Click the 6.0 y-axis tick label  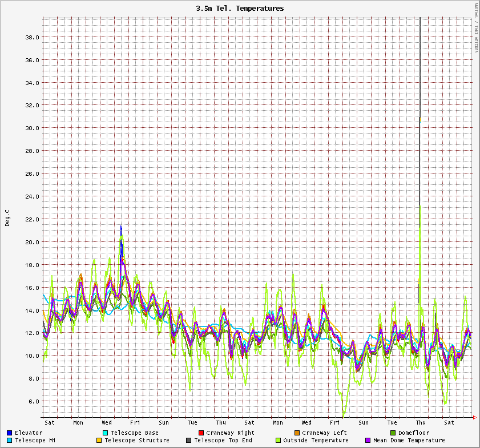tap(33, 401)
